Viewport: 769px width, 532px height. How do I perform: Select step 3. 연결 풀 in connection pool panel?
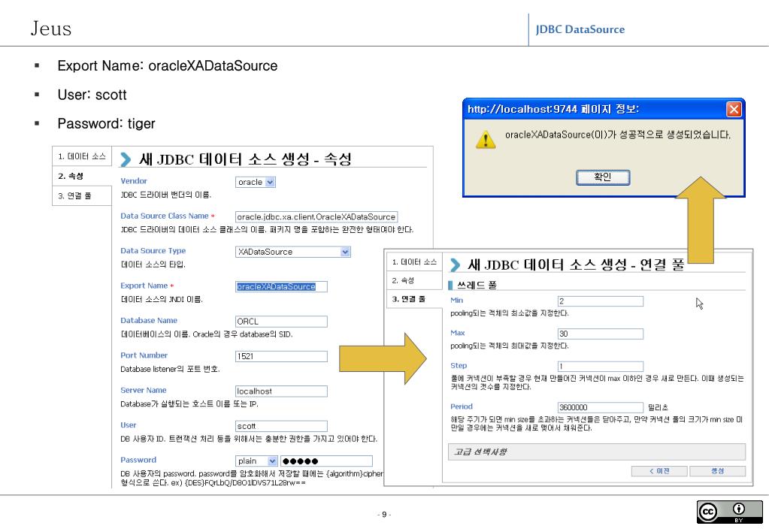tap(414, 298)
